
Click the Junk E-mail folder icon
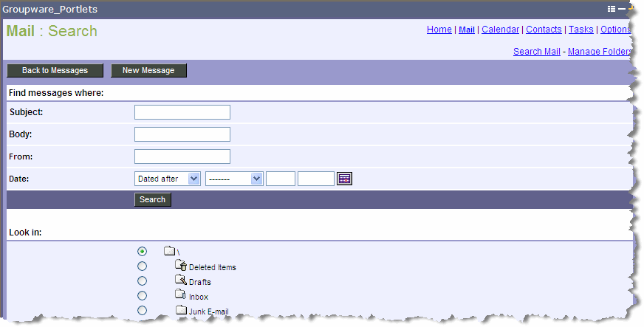coord(182,310)
